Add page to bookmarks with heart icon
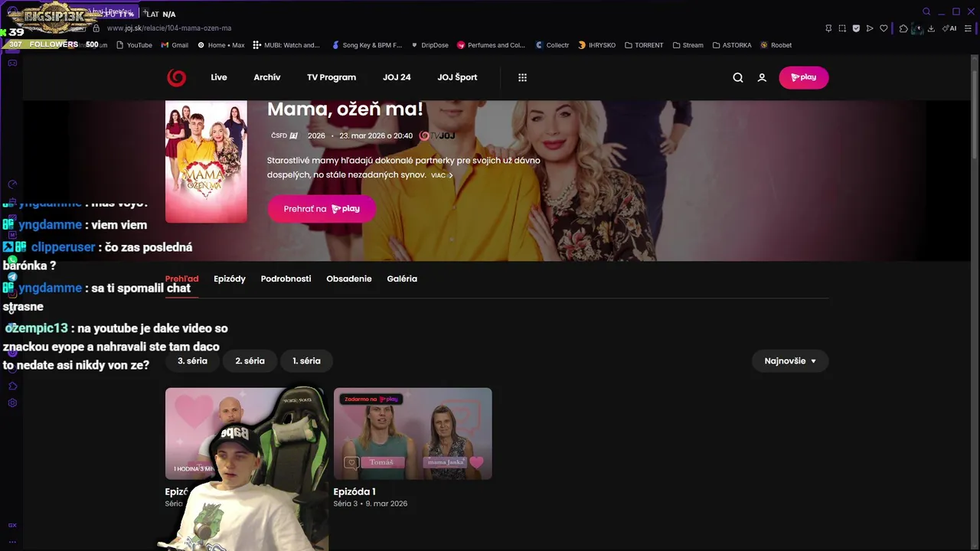The width and height of the screenshot is (980, 551). coord(884,28)
